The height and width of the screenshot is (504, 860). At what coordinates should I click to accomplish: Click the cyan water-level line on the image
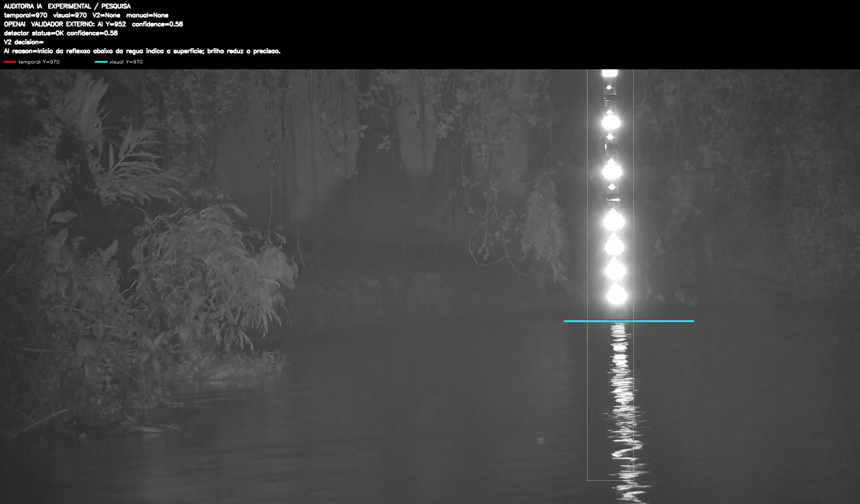(x=629, y=321)
